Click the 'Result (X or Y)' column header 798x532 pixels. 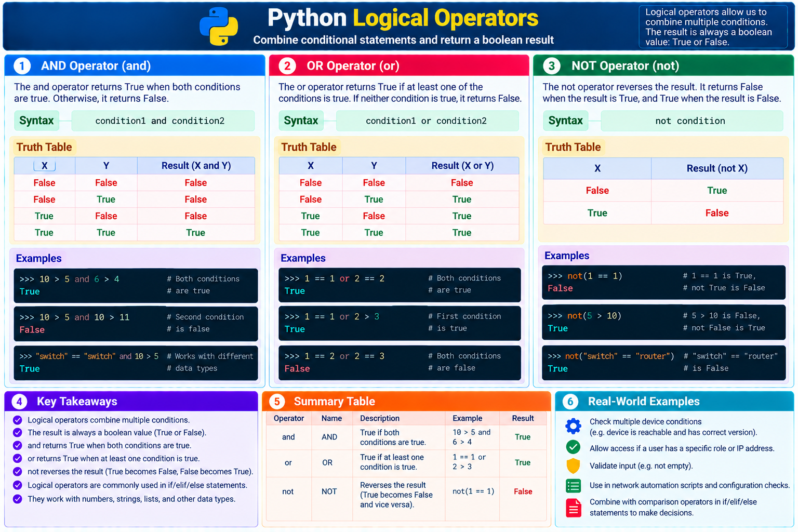[462, 166]
